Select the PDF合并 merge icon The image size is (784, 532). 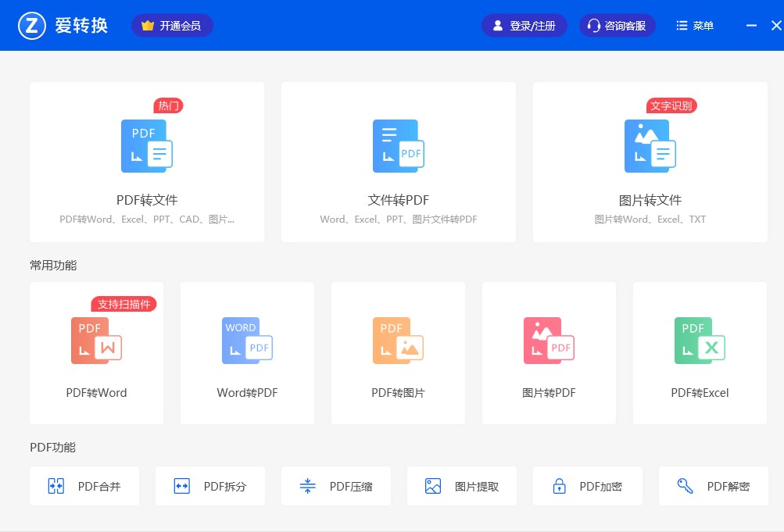[x=55, y=485]
